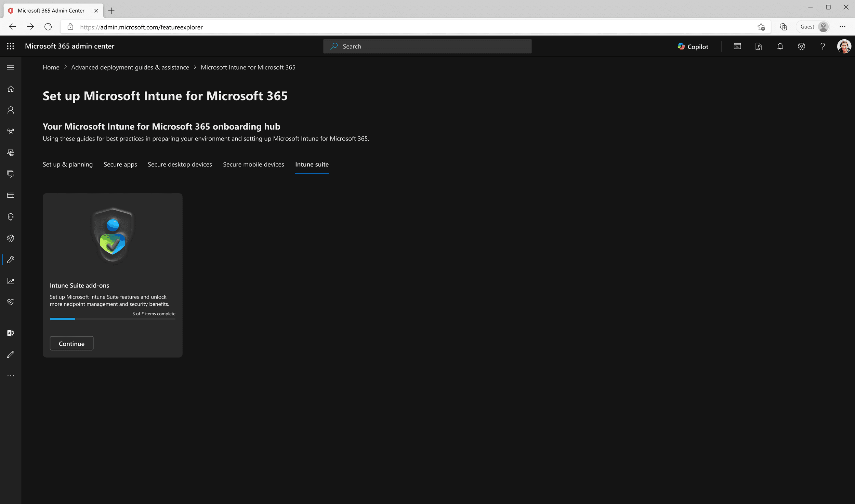Viewport: 855px width, 504px height.
Task: Open Reports chart icon in sidebar
Action: click(x=11, y=281)
